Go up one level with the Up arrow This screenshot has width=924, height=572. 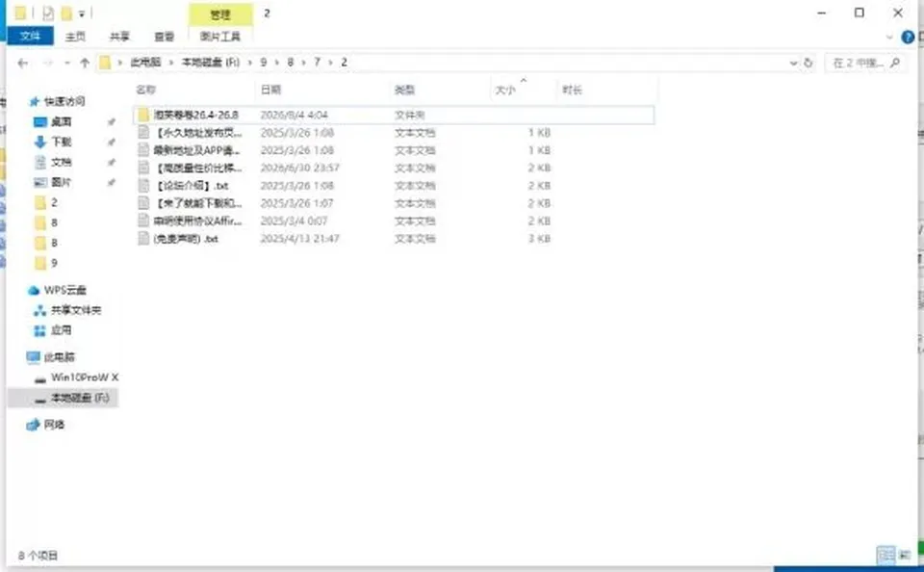click(x=85, y=63)
